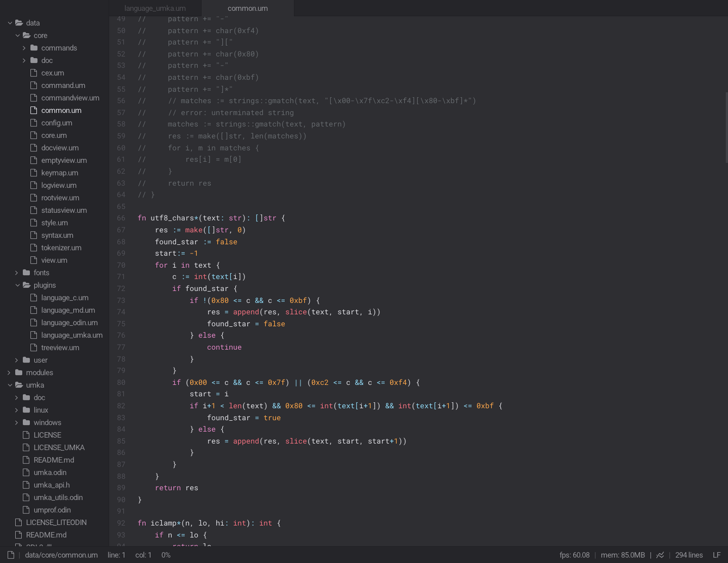Open README.md under umka folder
The width and height of the screenshot is (728, 563).
point(54,460)
